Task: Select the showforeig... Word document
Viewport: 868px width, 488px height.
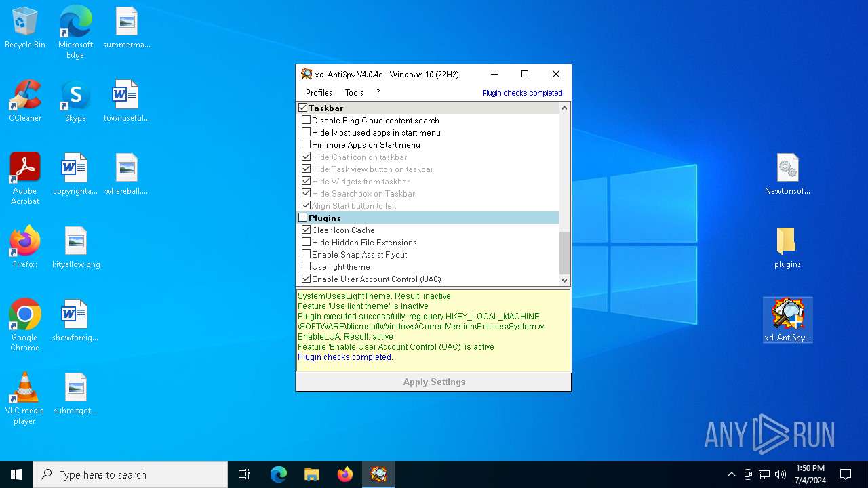Action: [75, 321]
